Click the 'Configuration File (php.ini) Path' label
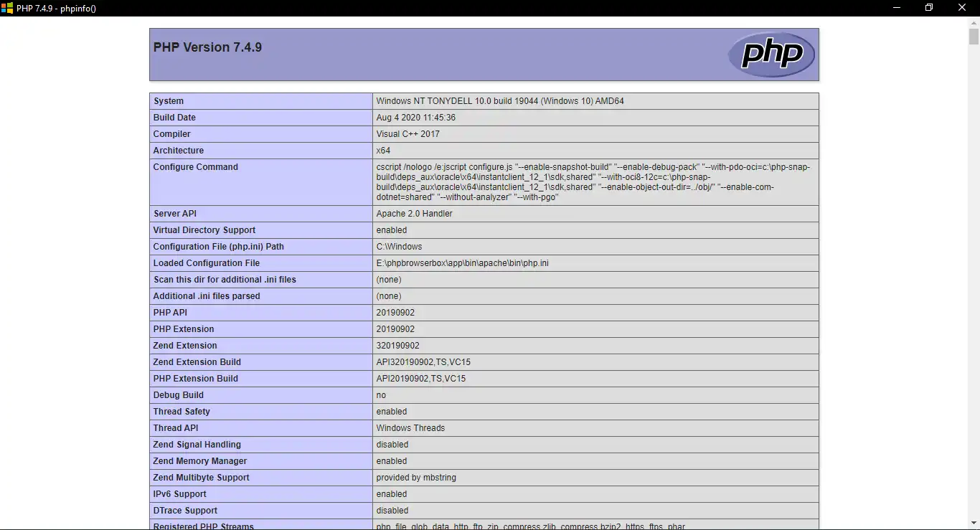Viewport: 980px width, 530px height. tap(219, 247)
